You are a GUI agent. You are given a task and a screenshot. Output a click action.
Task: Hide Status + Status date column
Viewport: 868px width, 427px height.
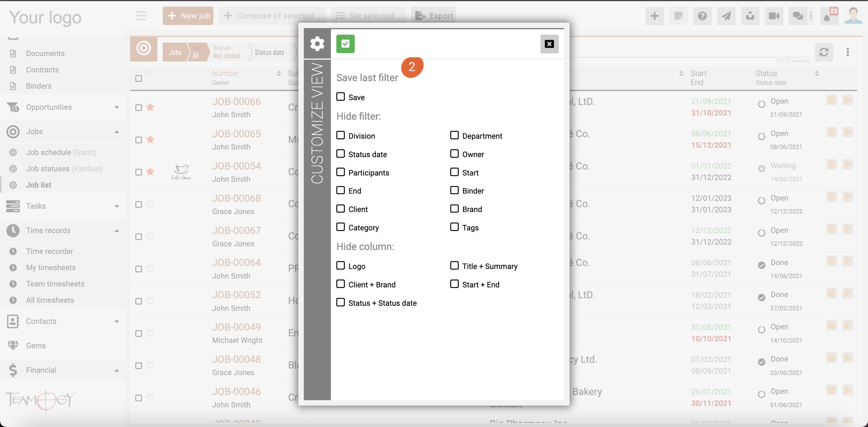tap(341, 302)
